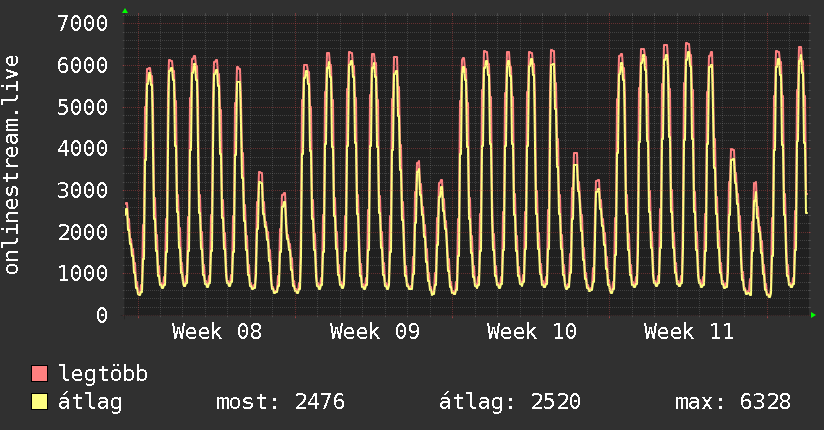
Task: Click the 0 y-axis origin label
Action: point(101,315)
